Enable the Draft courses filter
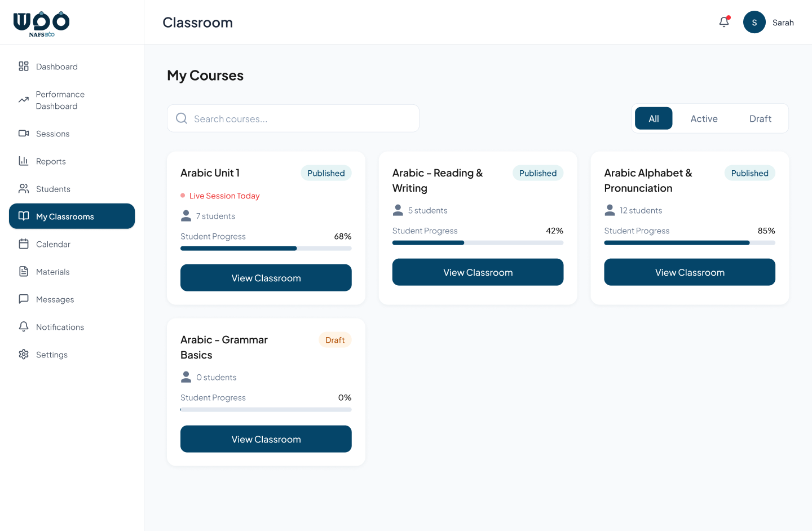The image size is (812, 531). [x=760, y=118]
